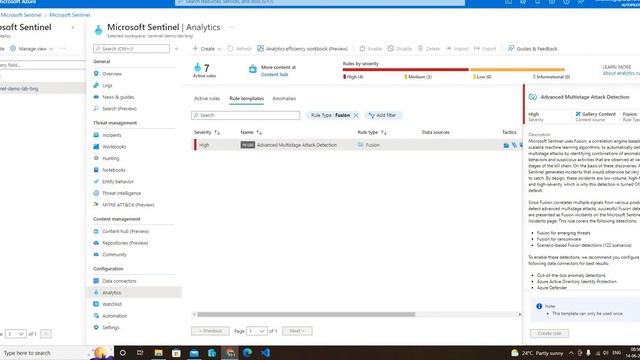Click the Fusion rule type cell
640x360 pixels.
369,145
